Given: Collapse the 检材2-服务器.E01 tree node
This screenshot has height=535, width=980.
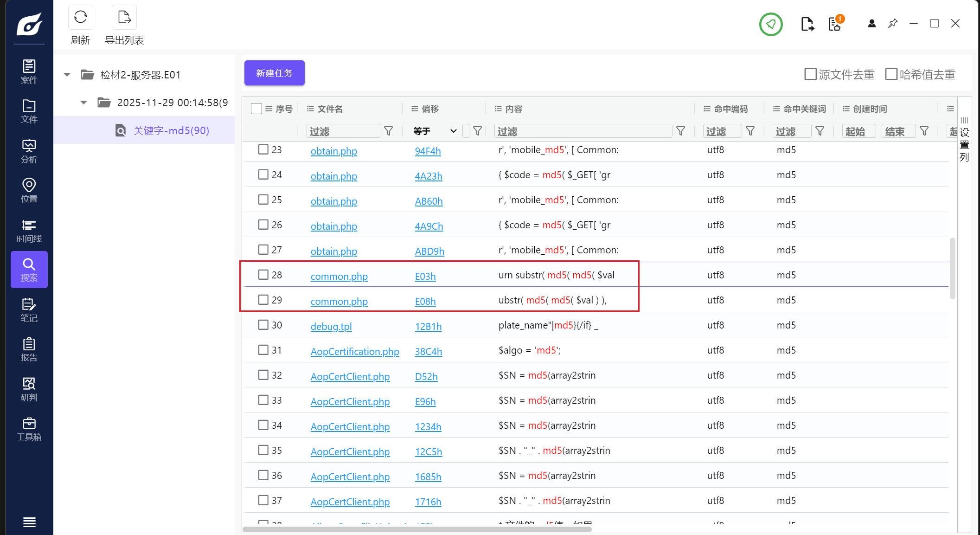Looking at the screenshot, I should [67, 75].
